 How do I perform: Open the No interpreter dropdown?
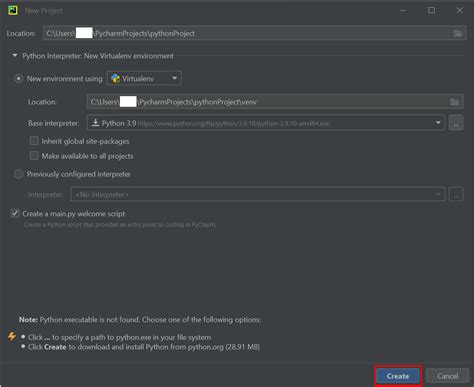pos(258,194)
